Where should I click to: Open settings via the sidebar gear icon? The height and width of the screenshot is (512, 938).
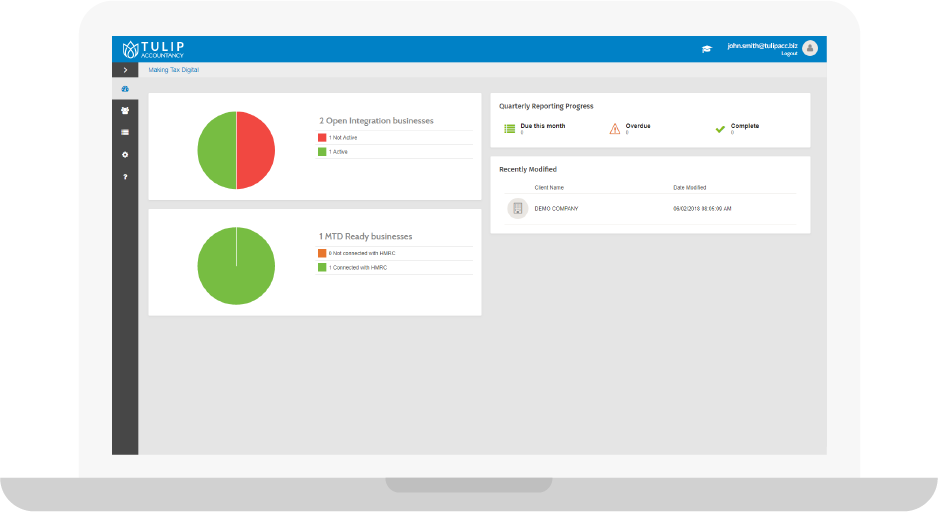click(x=125, y=155)
